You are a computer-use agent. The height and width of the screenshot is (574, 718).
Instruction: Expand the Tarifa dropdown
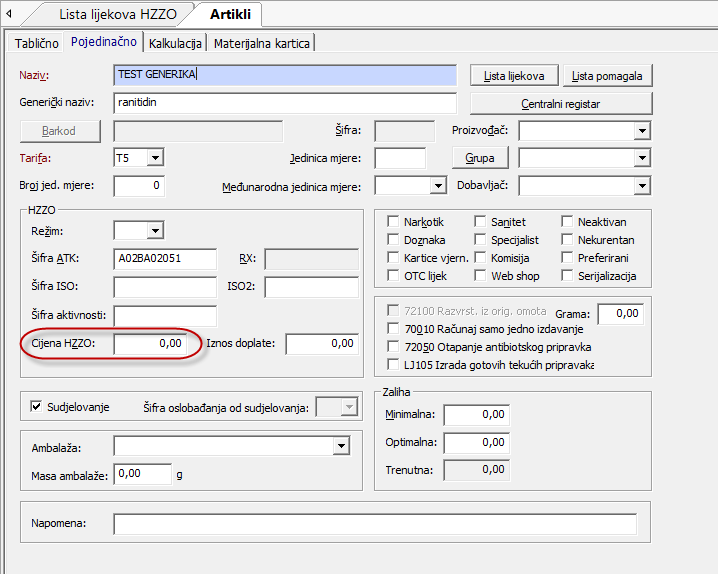pyautogui.click(x=155, y=158)
